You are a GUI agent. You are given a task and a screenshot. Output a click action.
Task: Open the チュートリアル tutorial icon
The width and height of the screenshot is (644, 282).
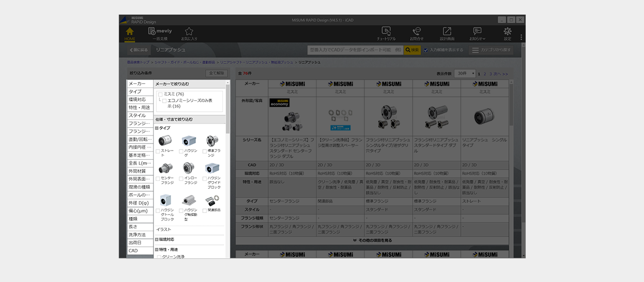(x=386, y=33)
